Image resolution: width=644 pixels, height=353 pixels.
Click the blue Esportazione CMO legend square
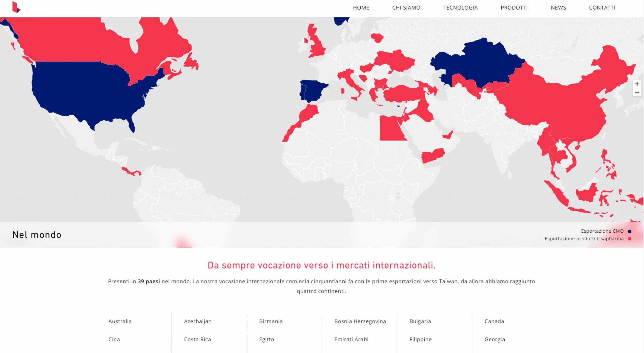[x=630, y=231]
